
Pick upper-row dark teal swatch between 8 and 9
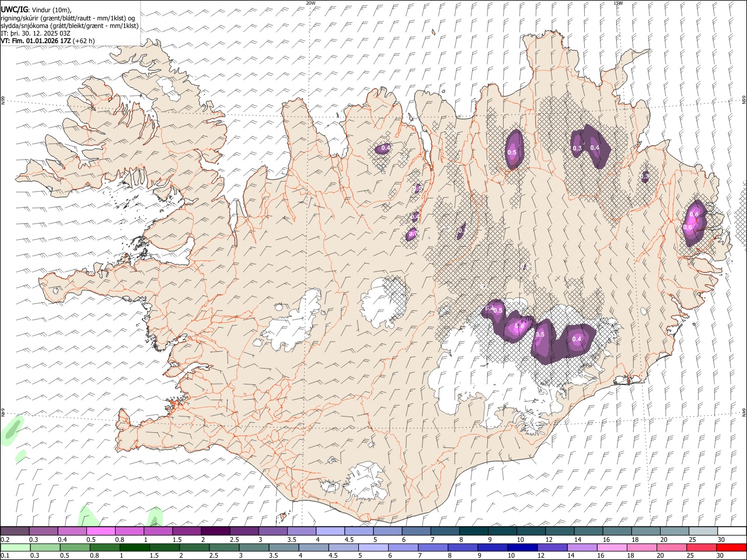(473, 531)
